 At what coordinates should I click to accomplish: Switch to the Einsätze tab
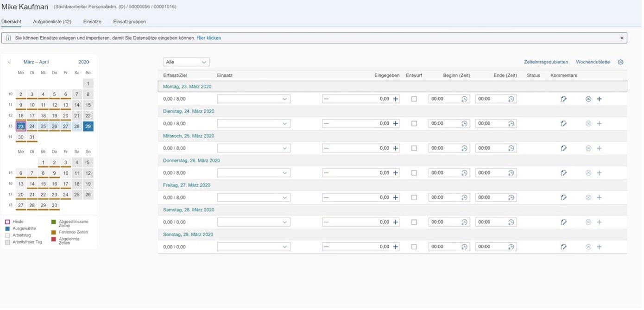point(92,22)
